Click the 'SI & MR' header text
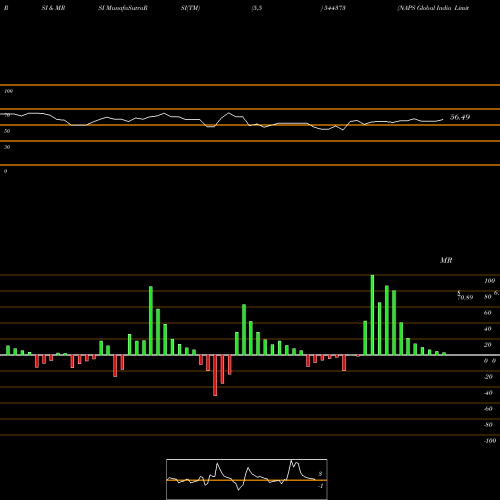This screenshot has height=500, width=500. 53,8
